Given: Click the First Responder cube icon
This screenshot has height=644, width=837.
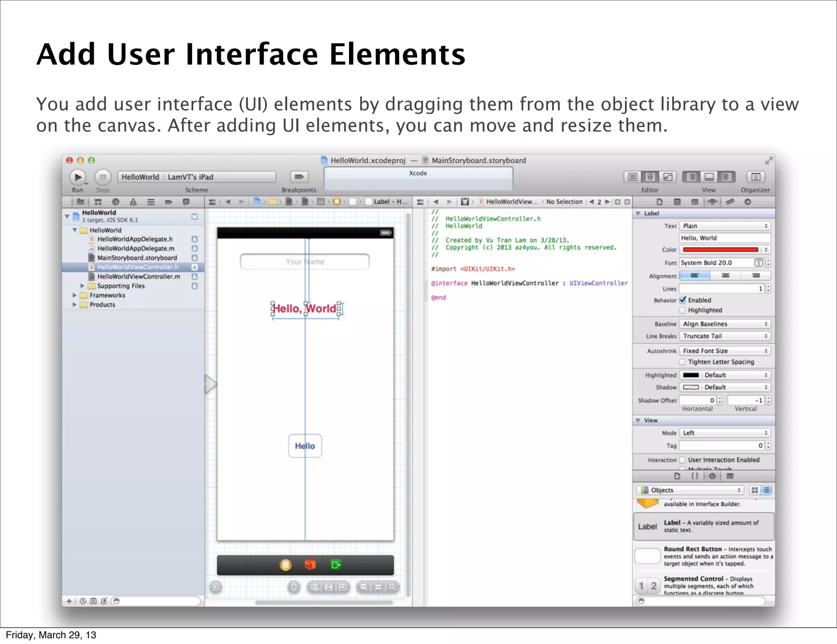Looking at the screenshot, I should tap(311, 565).
